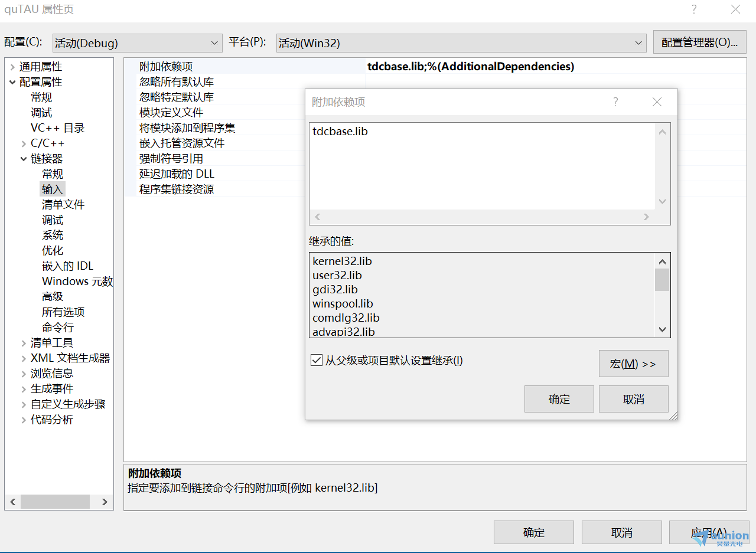The image size is (756, 553).
Task: Select the 模块定义文件 property
Action: point(171,113)
